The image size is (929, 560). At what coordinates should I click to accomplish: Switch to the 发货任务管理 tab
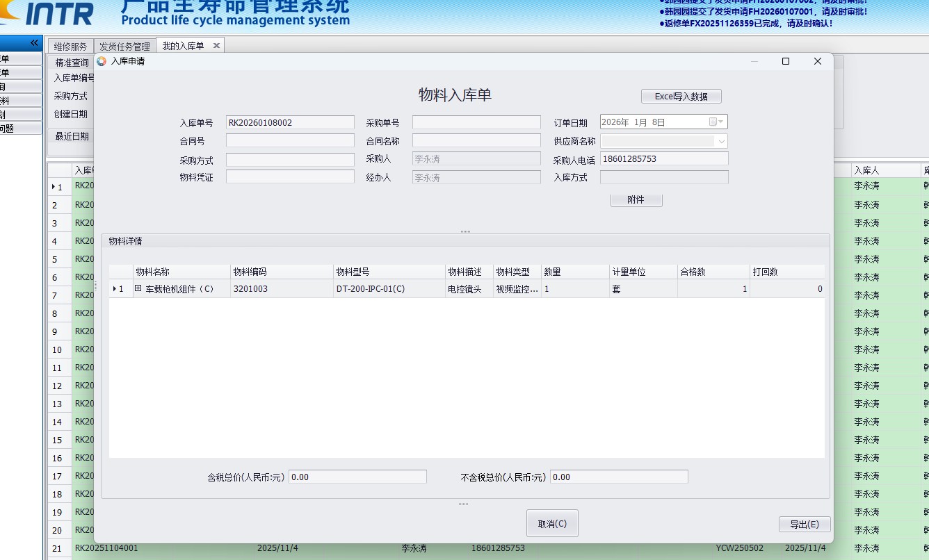click(124, 47)
